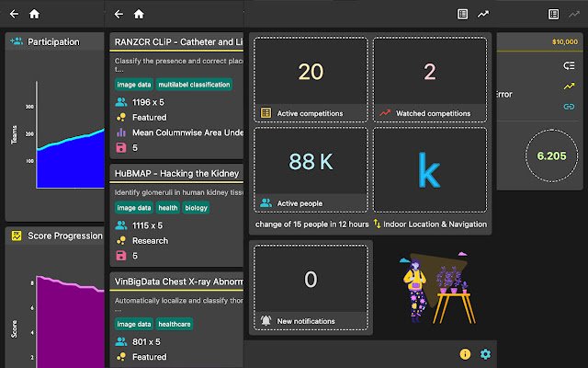Select the image data tag on RANZCR CLiP
Screen dimensions: 588x368
[x=134, y=85]
